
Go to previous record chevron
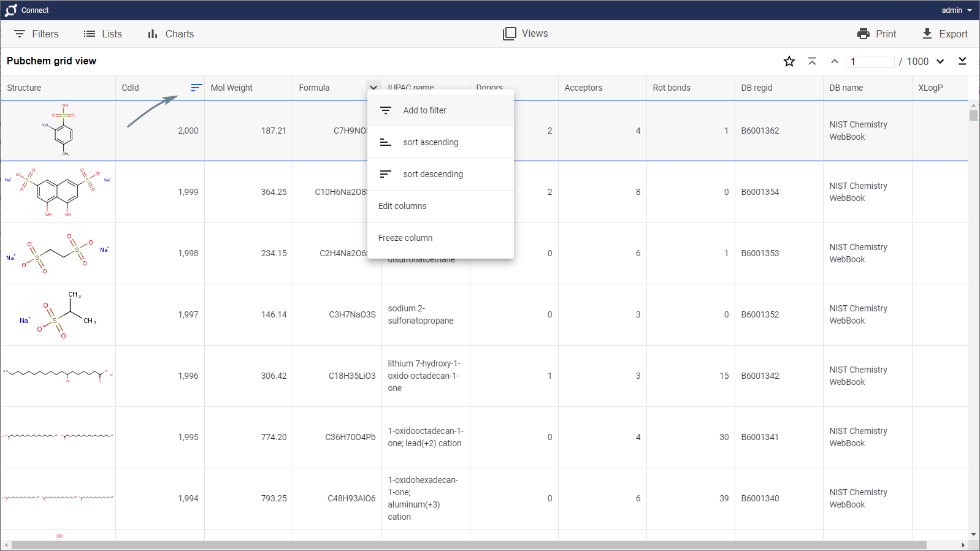click(835, 61)
